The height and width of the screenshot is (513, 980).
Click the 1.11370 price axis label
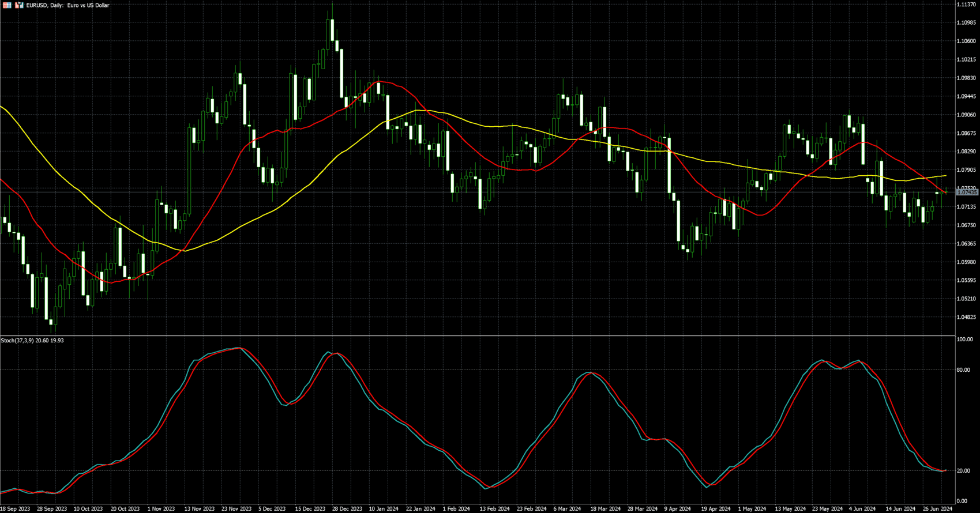tap(966, 5)
